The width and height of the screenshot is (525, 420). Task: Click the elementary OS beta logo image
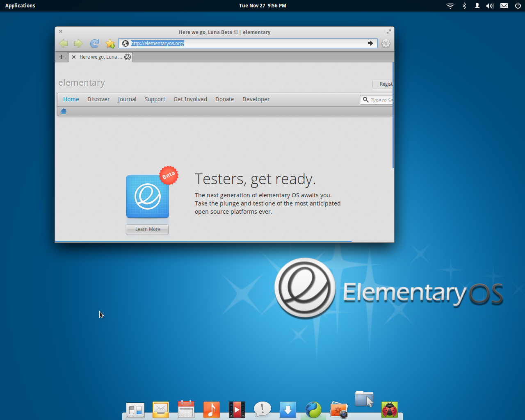coord(148,196)
